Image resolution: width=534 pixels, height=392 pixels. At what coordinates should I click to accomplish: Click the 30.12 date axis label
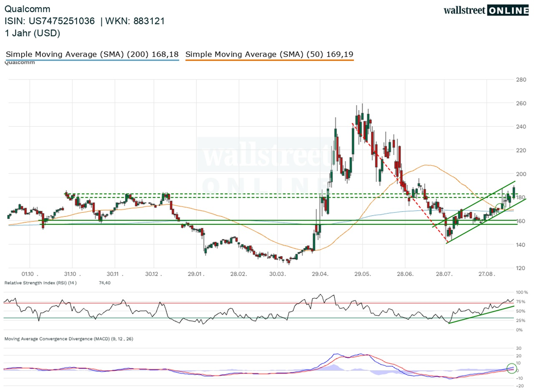(x=154, y=274)
